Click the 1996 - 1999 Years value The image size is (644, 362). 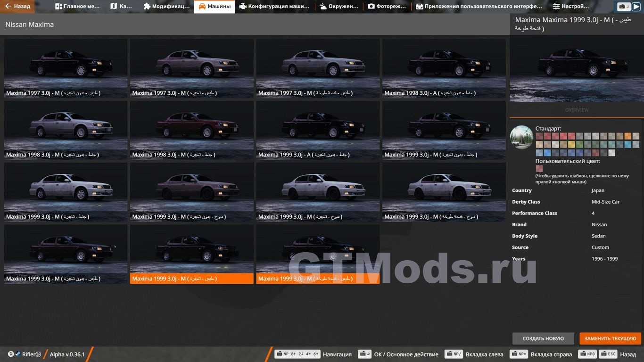click(x=604, y=259)
